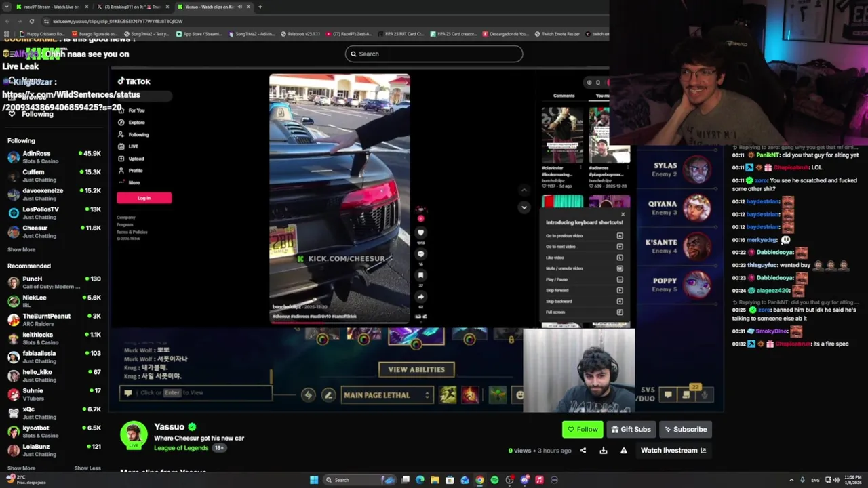Expand the tab search chevron at top-left

click(7, 7)
